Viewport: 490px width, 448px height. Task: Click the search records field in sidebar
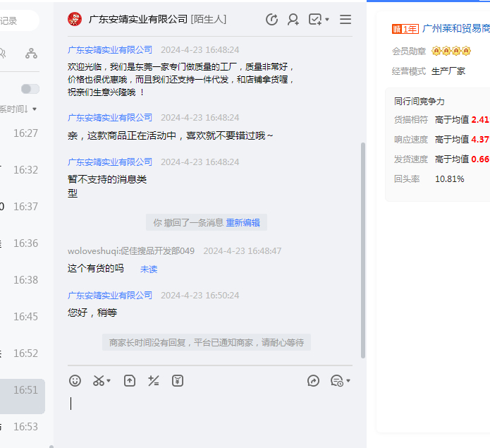19,20
